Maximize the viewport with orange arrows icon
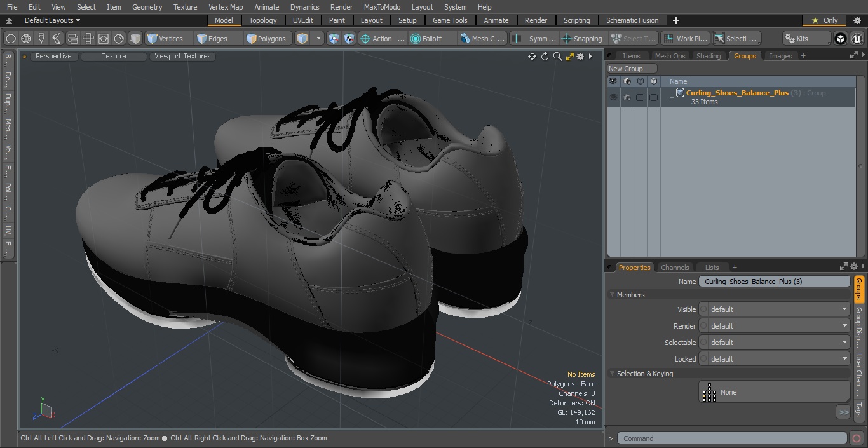The height and width of the screenshot is (448, 868). tap(569, 57)
